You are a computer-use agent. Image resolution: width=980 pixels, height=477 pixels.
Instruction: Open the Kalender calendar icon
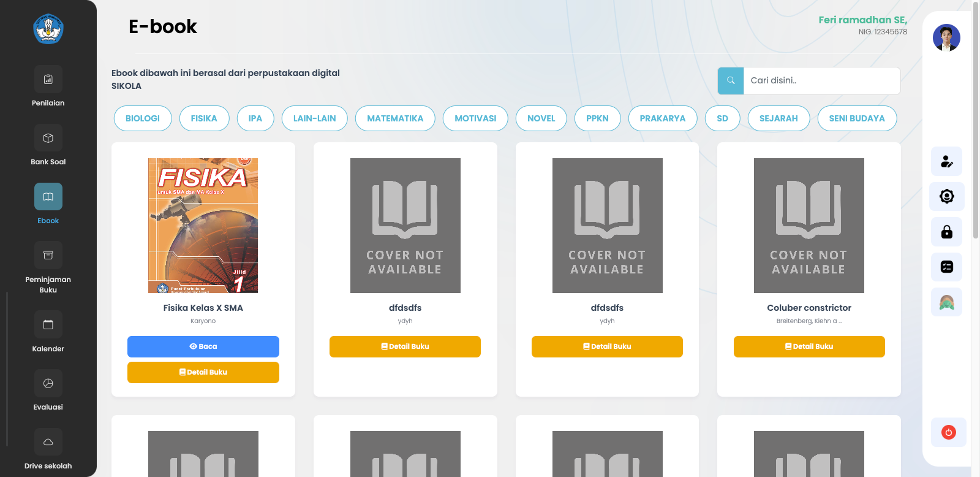click(x=48, y=325)
